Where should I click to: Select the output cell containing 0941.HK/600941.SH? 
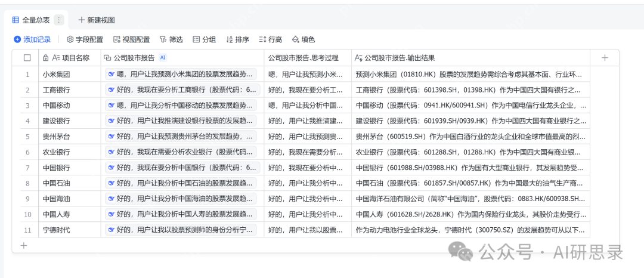pos(470,106)
